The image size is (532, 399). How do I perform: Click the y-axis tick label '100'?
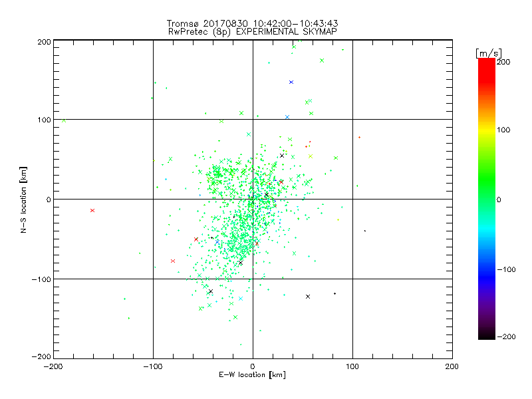[44, 120]
